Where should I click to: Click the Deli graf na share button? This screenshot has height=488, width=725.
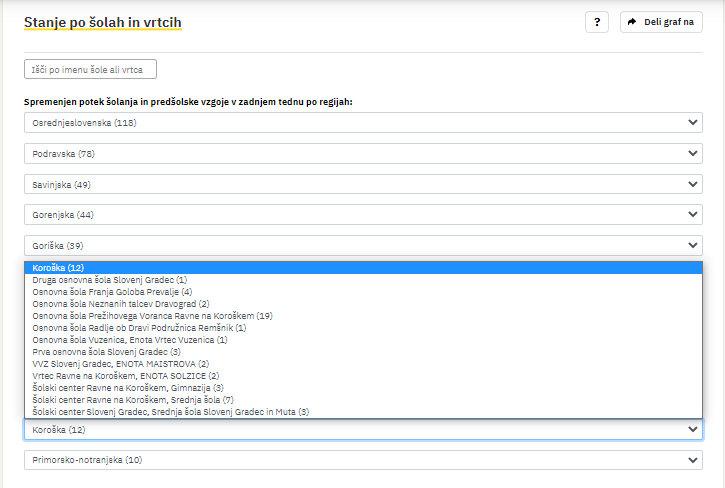pyautogui.click(x=661, y=22)
